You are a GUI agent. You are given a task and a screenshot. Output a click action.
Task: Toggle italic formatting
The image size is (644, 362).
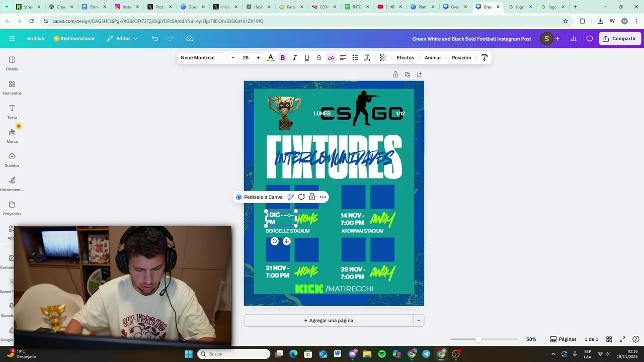(x=295, y=58)
